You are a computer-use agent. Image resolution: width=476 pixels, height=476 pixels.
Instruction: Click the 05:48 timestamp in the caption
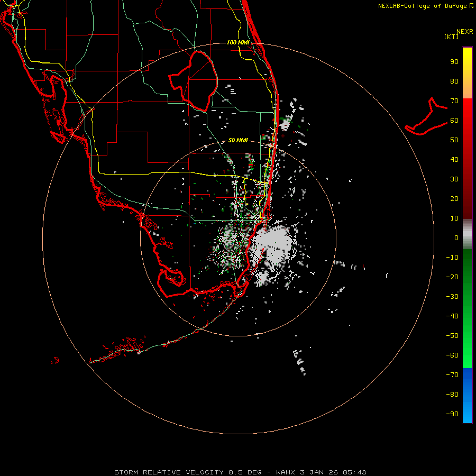(354, 472)
